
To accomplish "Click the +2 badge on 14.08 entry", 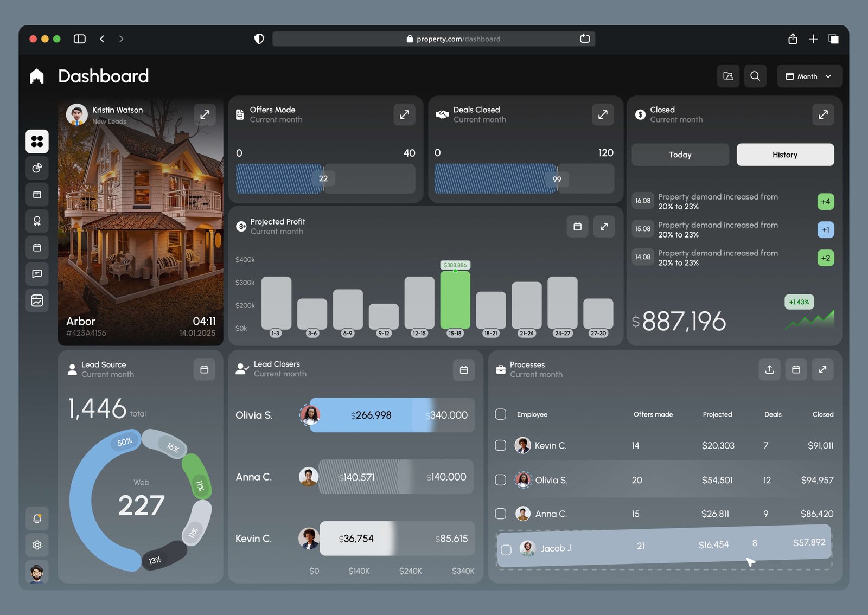I will [x=826, y=258].
